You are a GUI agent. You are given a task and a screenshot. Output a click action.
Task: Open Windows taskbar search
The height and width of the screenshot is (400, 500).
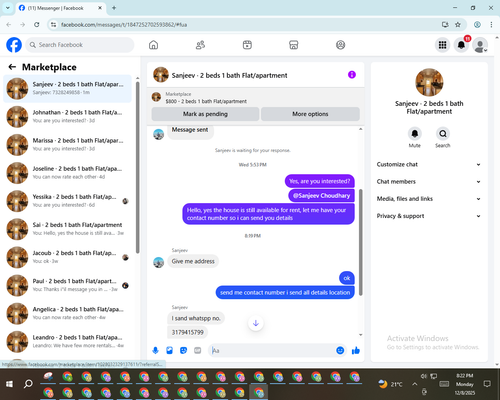(x=28, y=384)
